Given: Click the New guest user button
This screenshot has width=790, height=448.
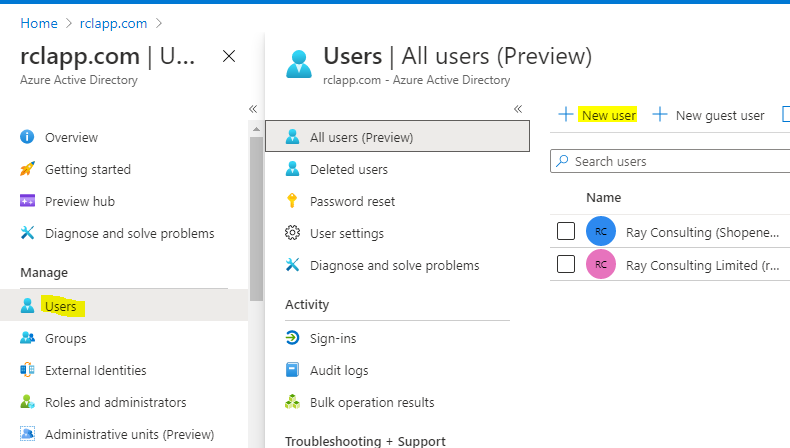Looking at the screenshot, I should pos(708,115).
